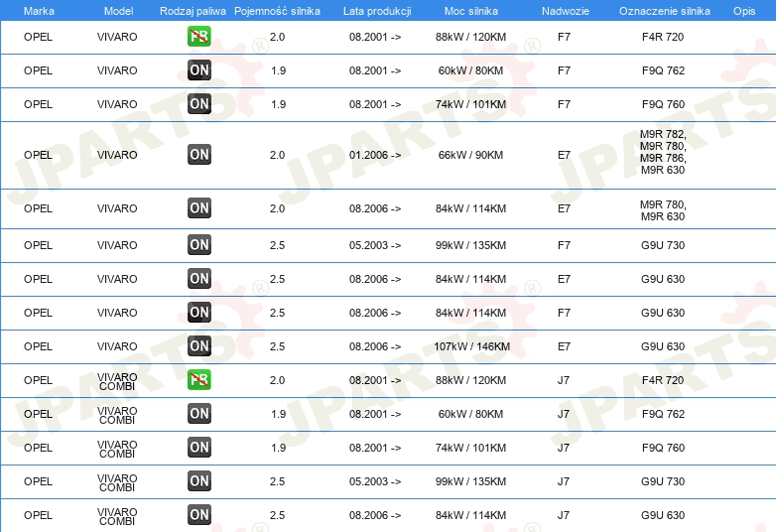The image size is (776, 532).
Task: Click the Pojemność silnika column header
Action: coord(277,11)
